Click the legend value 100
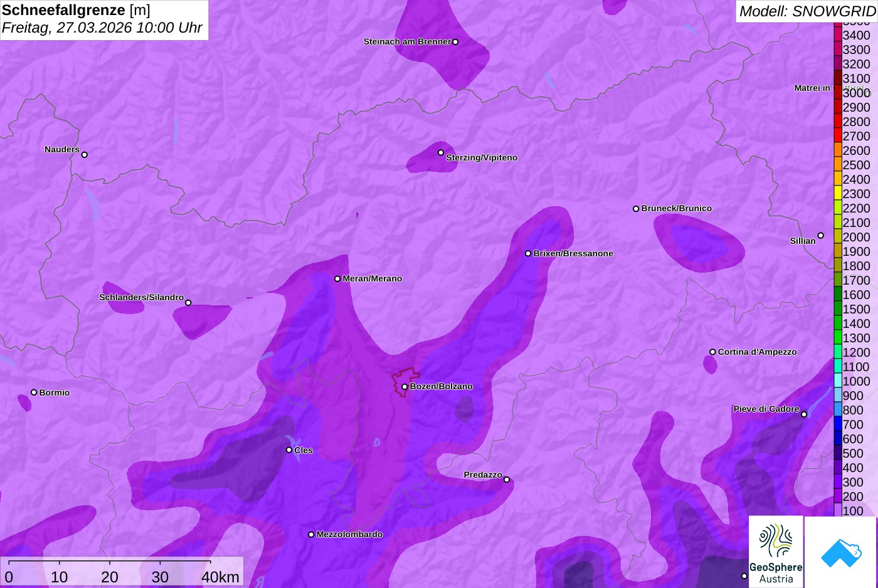 (x=853, y=511)
